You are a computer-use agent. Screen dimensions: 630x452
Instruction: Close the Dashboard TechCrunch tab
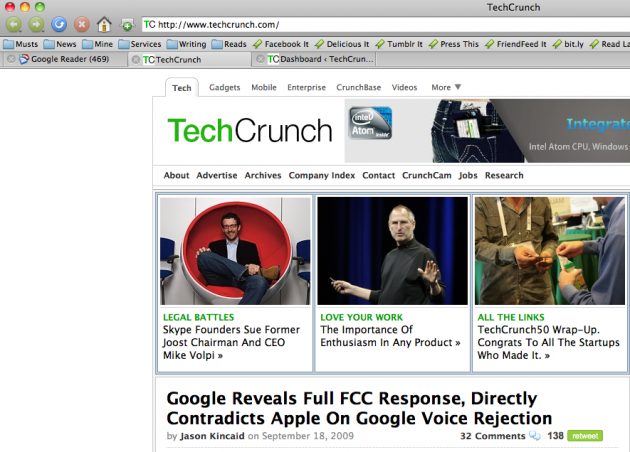click(260, 59)
